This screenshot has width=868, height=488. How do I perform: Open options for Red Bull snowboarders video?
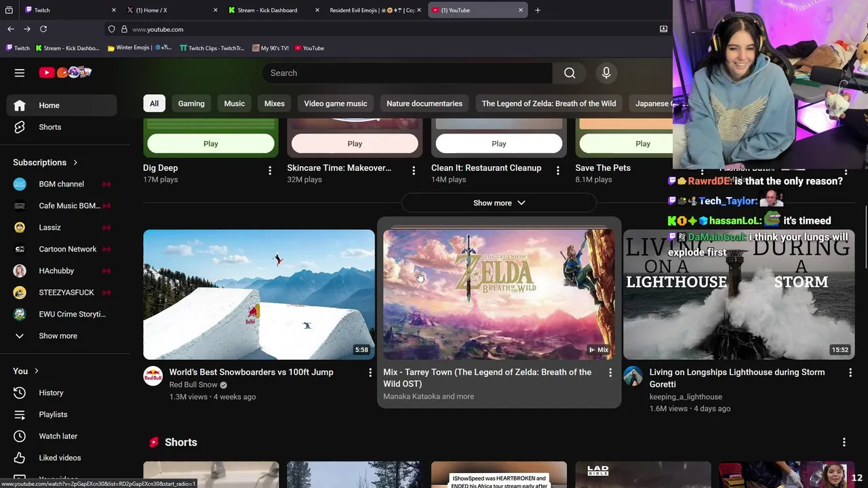coord(370,373)
